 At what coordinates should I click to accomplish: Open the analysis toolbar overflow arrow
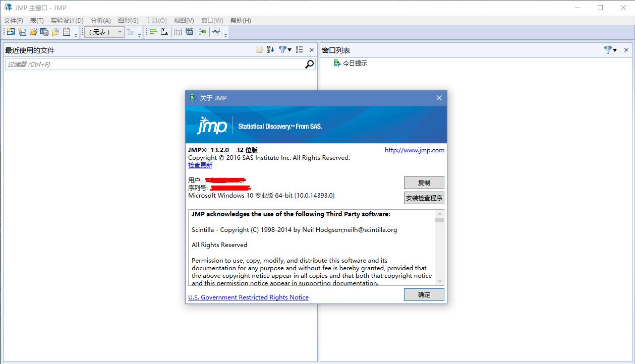(x=225, y=35)
